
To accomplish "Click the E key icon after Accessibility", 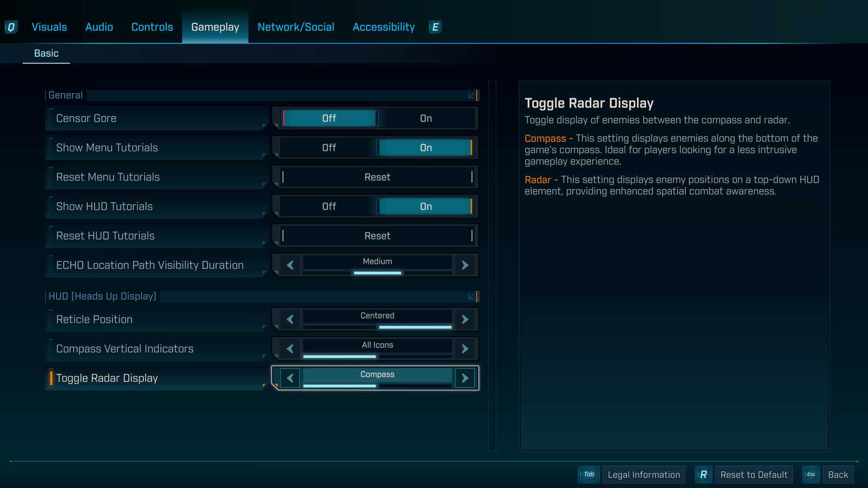I will [x=435, y=27].
